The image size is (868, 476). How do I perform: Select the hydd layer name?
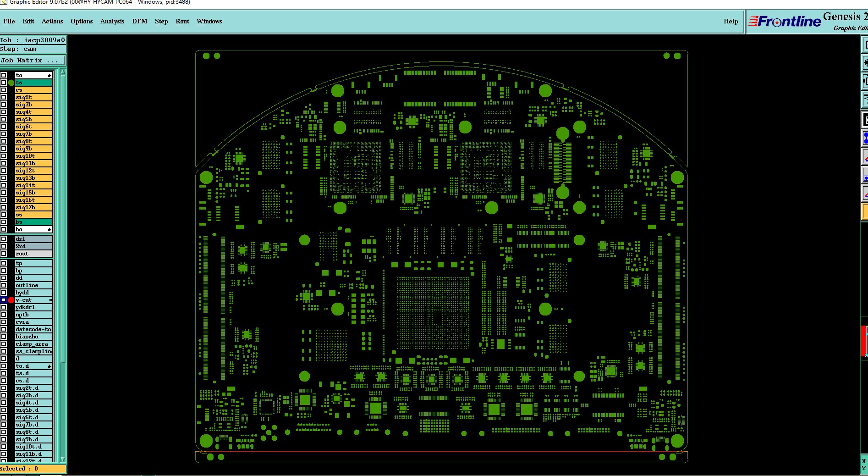(x=33, y=293)
